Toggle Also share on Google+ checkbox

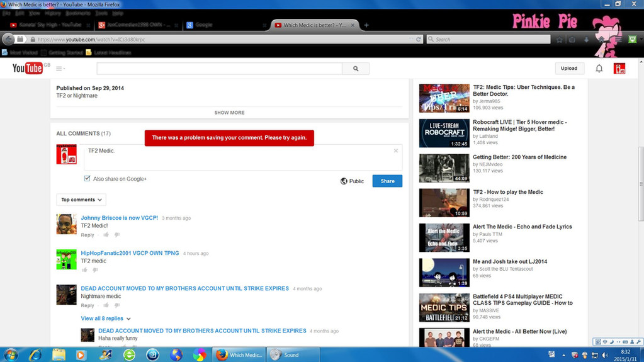click(x=87, y=178)
